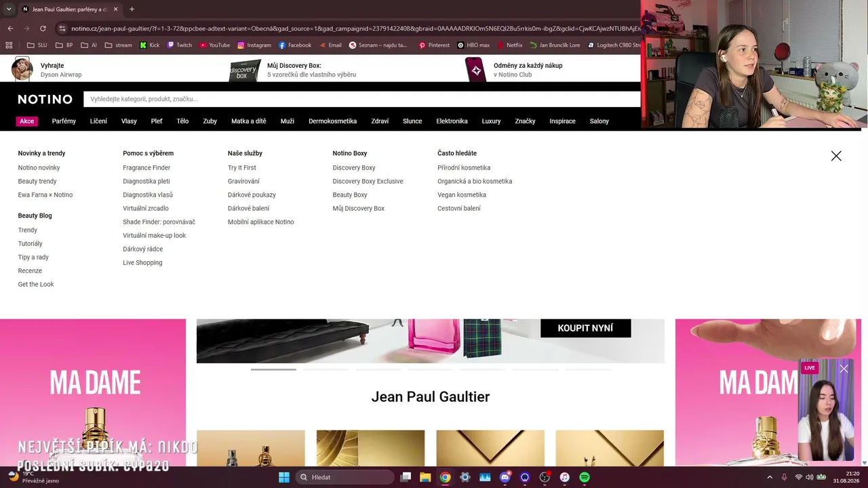Open Discord from the taskbar
Image resolution: width=868 pixels, height=488 pixels.
tap(505, 477)
